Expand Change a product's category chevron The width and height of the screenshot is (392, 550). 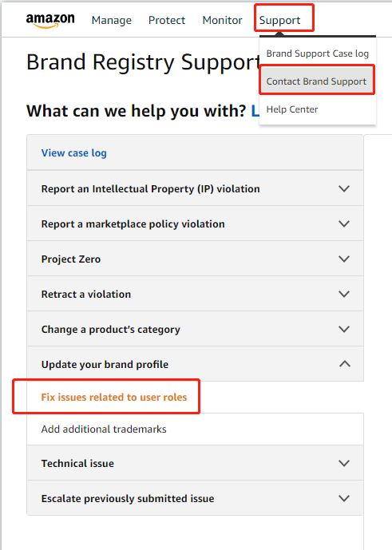click(x=344, y=329)
